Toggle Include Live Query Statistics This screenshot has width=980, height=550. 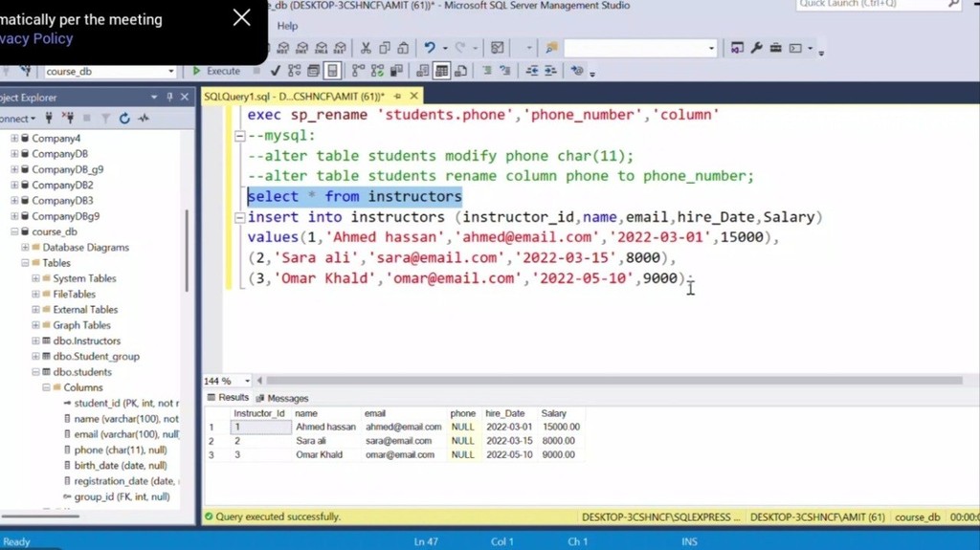point(377,71)
